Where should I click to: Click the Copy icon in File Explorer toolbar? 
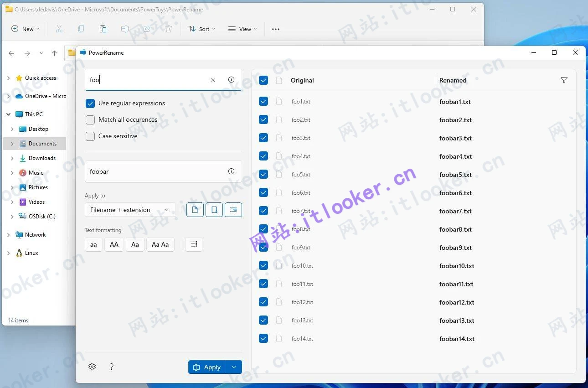(x=81, y=29)
